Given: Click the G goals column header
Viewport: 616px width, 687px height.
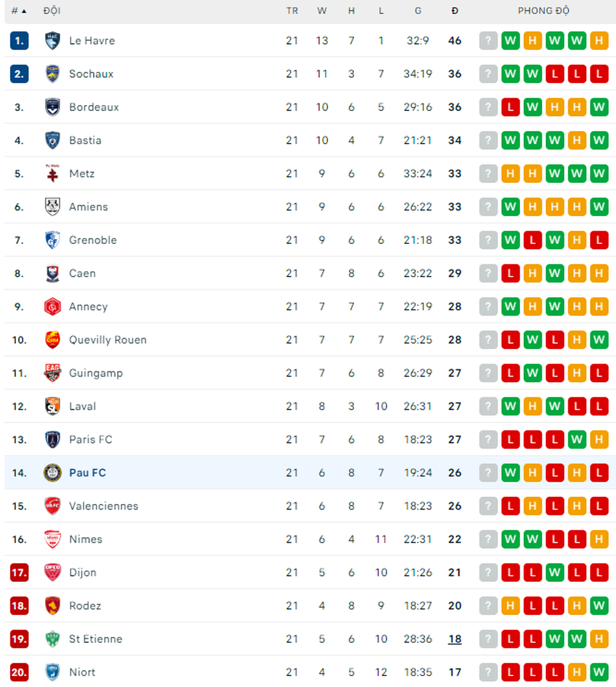Looking at the screenshot, I should (x=418, y=11).
